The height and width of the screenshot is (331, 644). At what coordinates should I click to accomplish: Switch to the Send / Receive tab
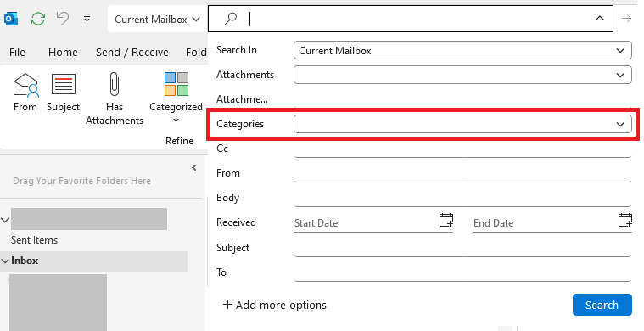click(x=132, y=52)
